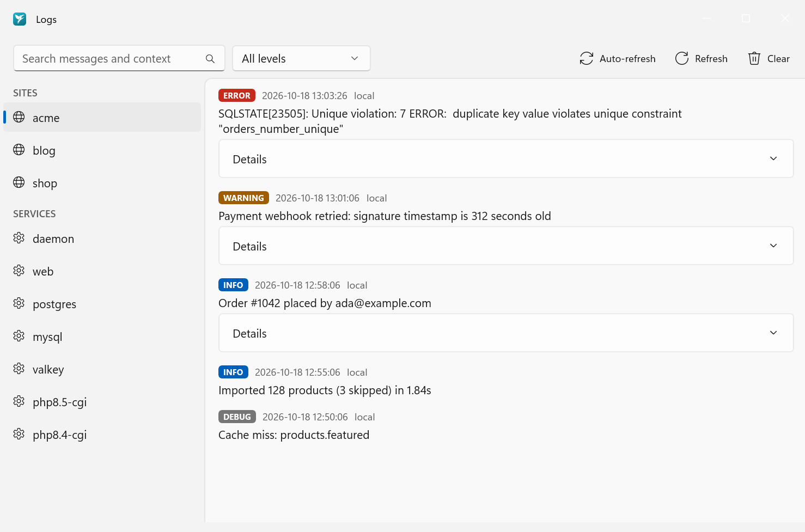View the daemon service logs

coord(102,238)
